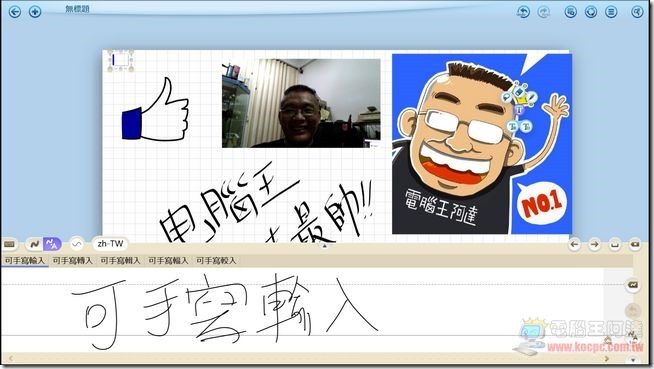Move the cursor left with arrow
The image size is (654, 369).
pyautogui.click(x=575, y=244)
